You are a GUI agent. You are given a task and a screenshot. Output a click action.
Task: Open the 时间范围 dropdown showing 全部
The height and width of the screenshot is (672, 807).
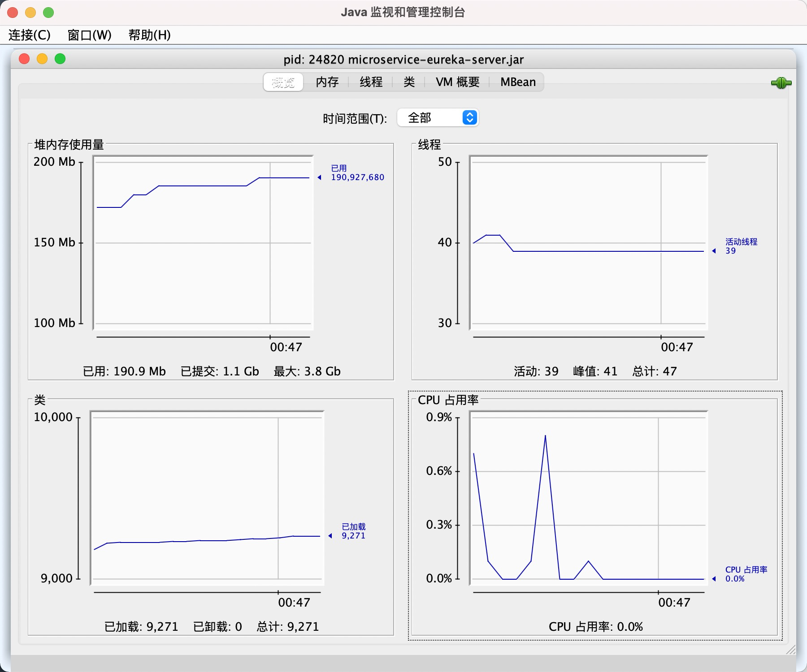pyautogui.click(x=438, y=118)
